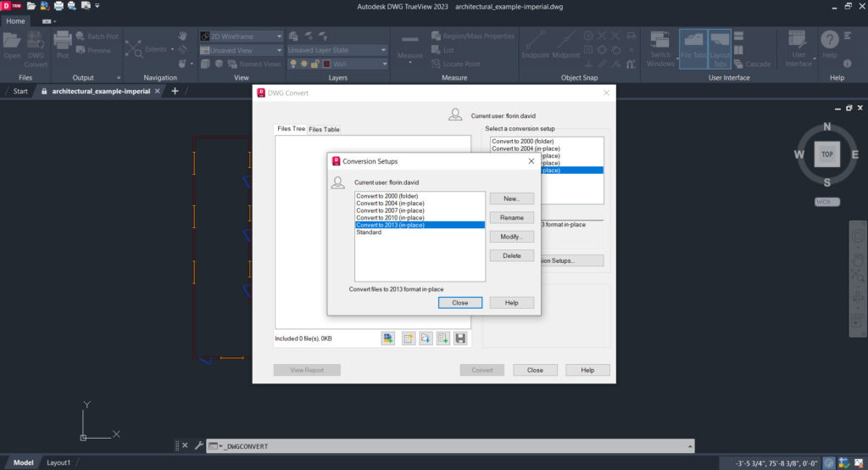Screen dimensions: 868x470
Task: Toggle the Wall layer freeze sun icon
Action: click(x=304, y=64)
